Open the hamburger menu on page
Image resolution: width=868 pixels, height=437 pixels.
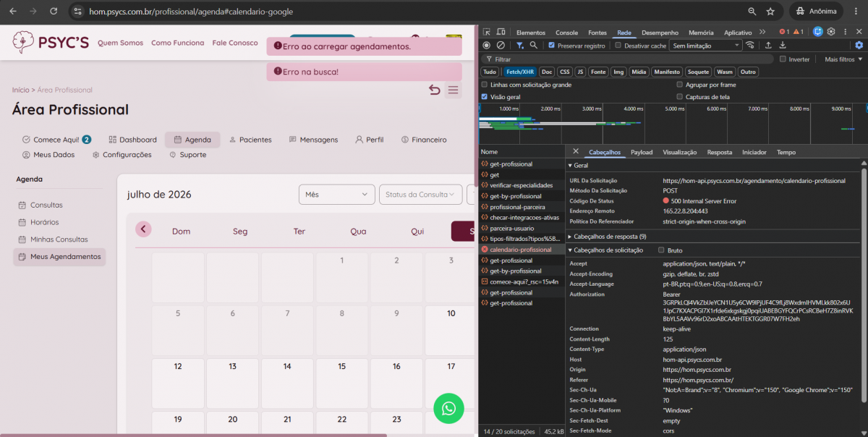(454, 90)
